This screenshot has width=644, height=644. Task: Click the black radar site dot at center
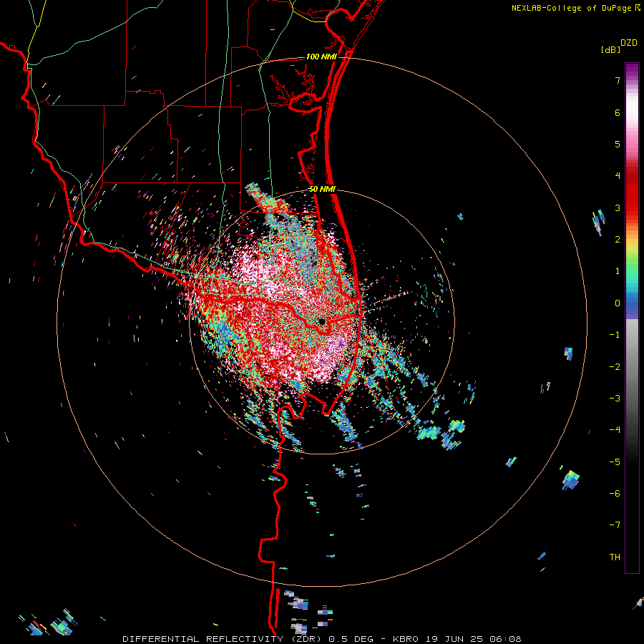click(x=322, y=321)
